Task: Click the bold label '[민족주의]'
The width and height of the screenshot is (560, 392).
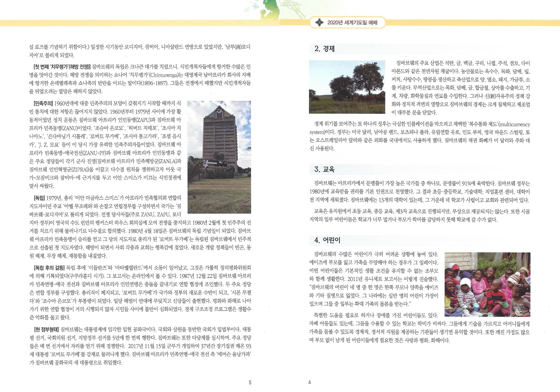Action: [43, 103]
